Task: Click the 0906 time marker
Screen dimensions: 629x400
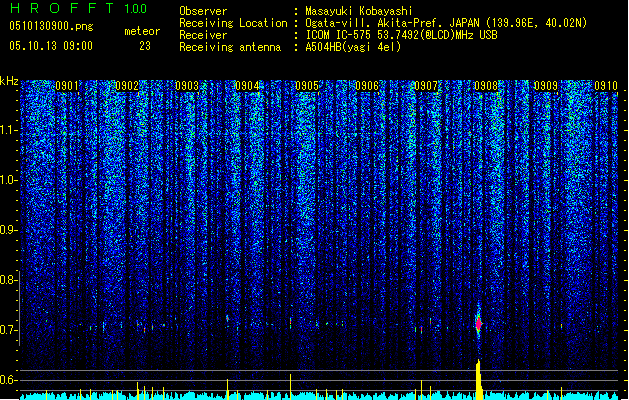Action: tap(367, 86)
